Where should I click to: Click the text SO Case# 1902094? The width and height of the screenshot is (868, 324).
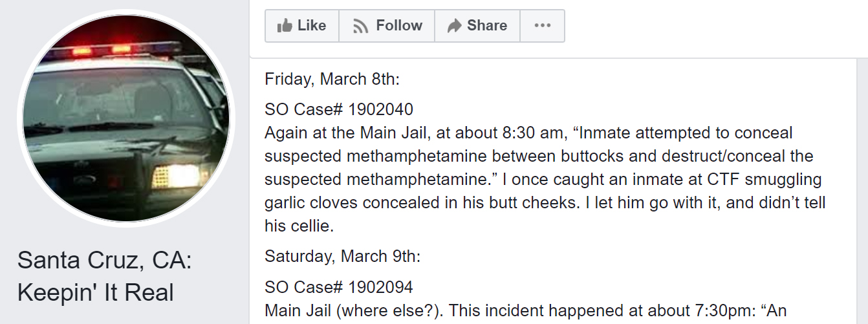339,286
